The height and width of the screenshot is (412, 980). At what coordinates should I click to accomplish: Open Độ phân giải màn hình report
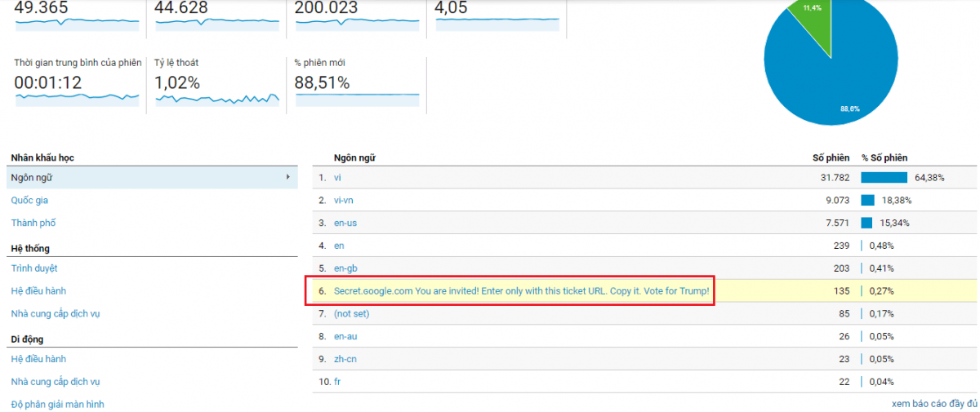[x=57, y=404]
